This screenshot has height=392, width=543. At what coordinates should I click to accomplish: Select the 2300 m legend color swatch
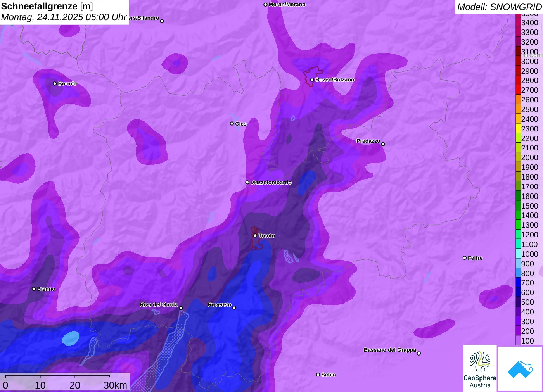518,129
